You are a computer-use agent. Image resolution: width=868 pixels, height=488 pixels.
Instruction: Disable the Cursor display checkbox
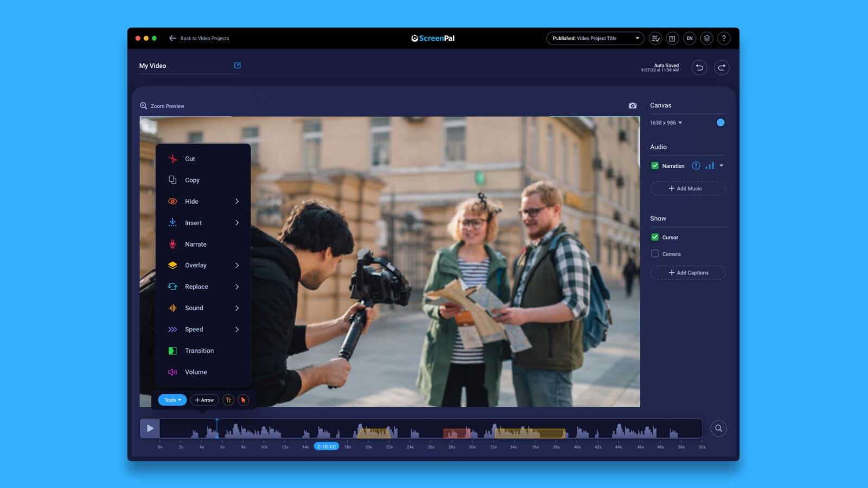click(655, 237)
